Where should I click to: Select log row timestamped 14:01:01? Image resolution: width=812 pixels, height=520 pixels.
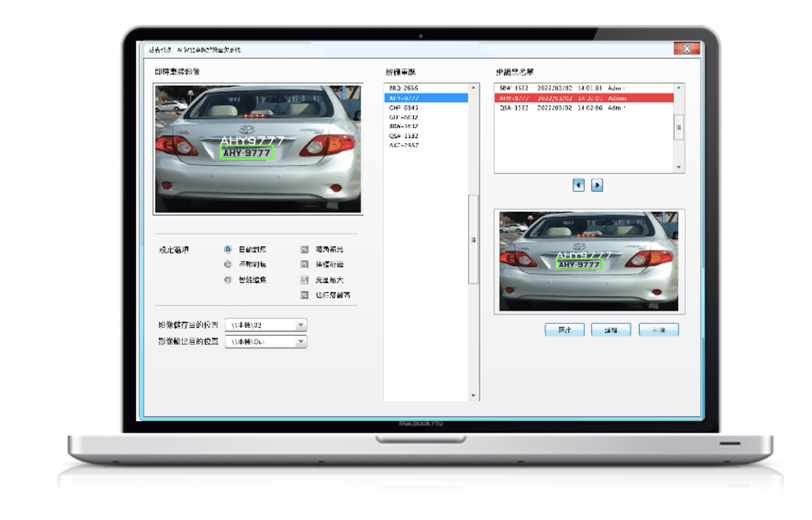(x=584, y=88)
